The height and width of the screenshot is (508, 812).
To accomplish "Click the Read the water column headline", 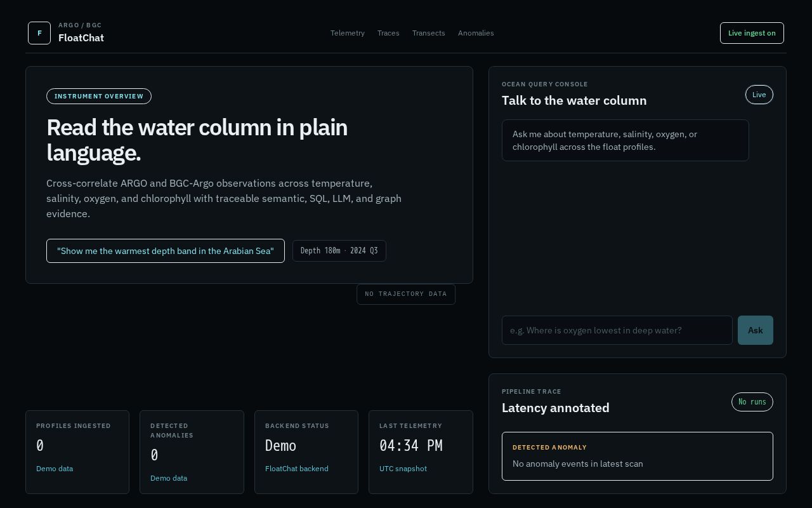I will pyautogui.click(x=197, y=140).
